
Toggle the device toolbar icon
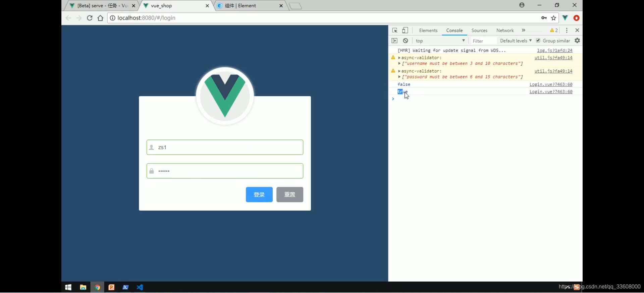(405, 30)
